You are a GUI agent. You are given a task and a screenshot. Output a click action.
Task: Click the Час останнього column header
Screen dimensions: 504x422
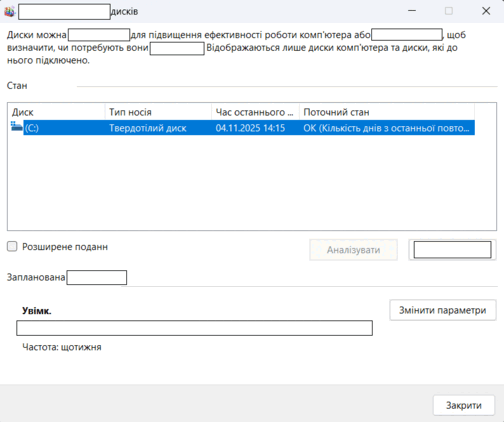coord(255,112)
